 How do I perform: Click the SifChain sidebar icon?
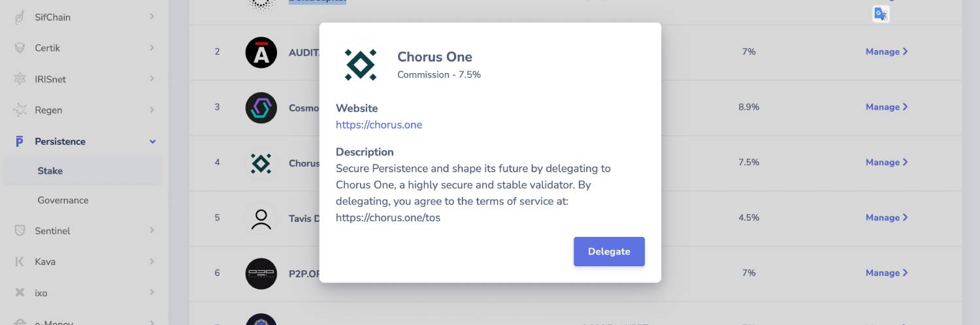point(20,17)
